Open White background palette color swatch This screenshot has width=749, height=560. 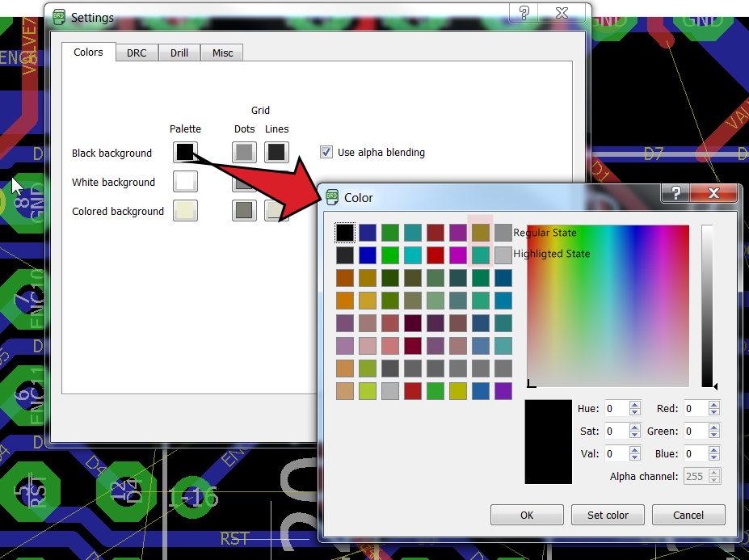(185, 182)
